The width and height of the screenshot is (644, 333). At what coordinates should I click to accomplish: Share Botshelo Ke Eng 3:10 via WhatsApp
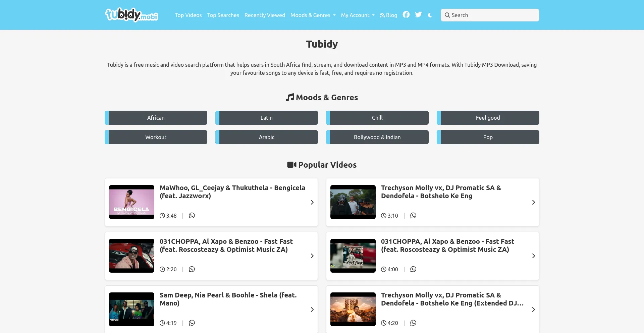tap(413, 216)
